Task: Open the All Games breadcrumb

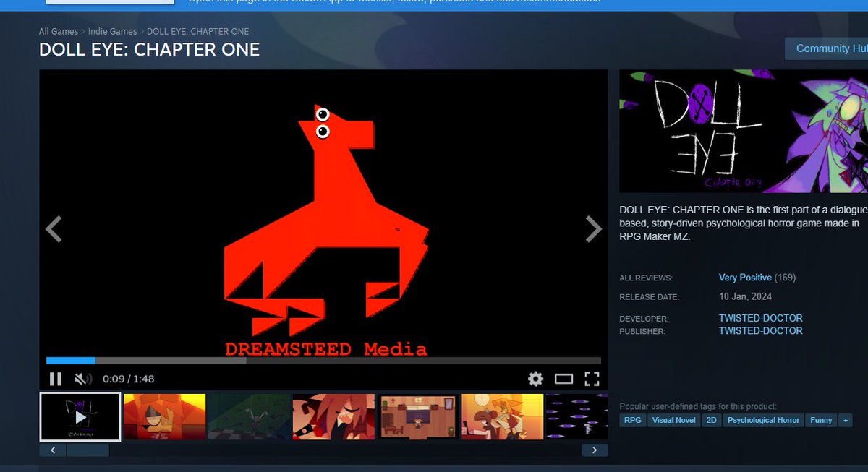Action: point(59,32)
